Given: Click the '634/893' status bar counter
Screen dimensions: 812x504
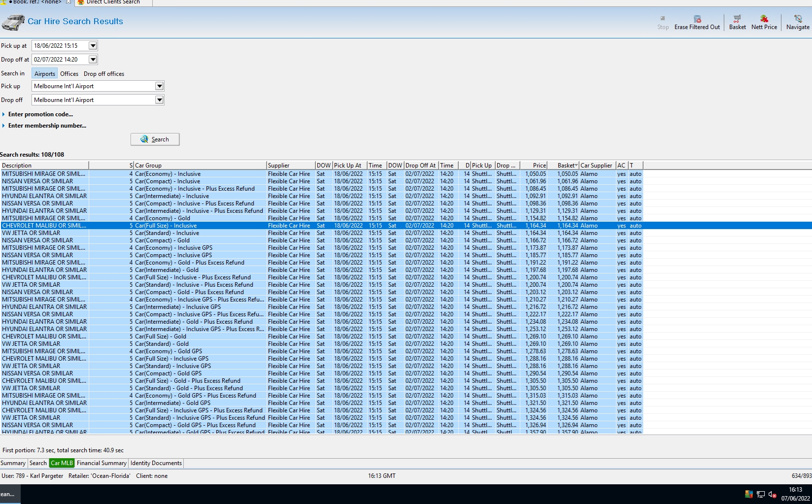Looking at the screenshot, I should click(x=801, y=476).
